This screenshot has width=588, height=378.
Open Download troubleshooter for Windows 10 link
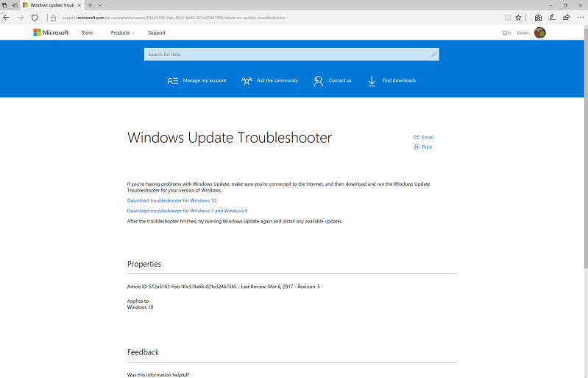click(171, 200)
